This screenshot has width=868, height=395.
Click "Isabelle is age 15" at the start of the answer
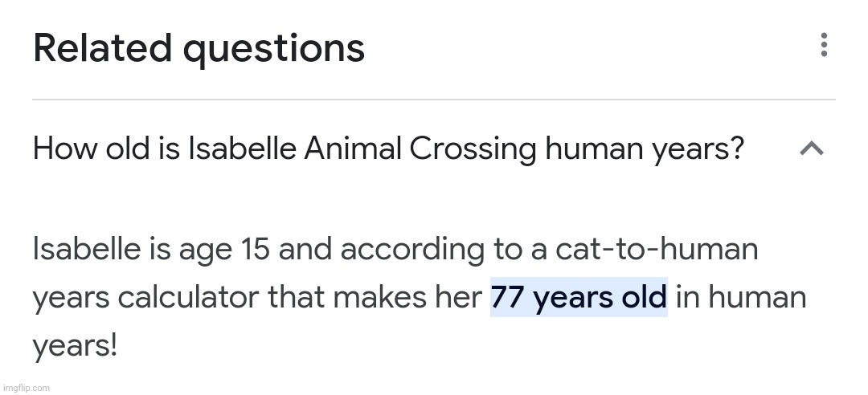151,250
